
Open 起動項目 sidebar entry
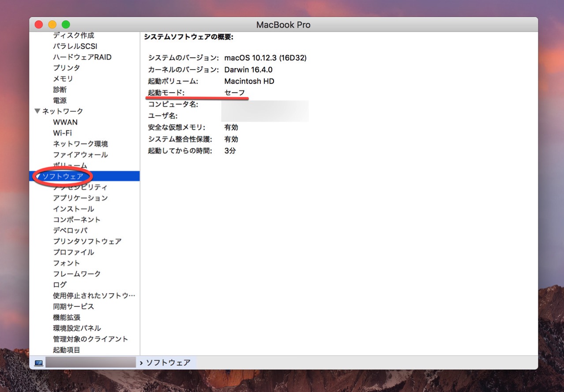pyautogui.click(x=67, y=350)
